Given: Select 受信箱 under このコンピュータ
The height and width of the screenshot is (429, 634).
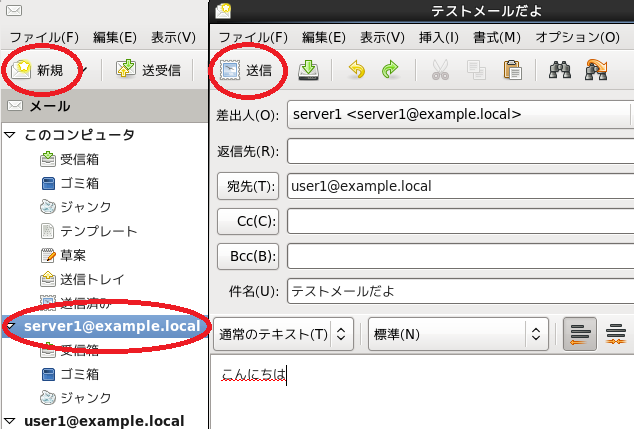Looking at the screenshot, I should point(70,159).
